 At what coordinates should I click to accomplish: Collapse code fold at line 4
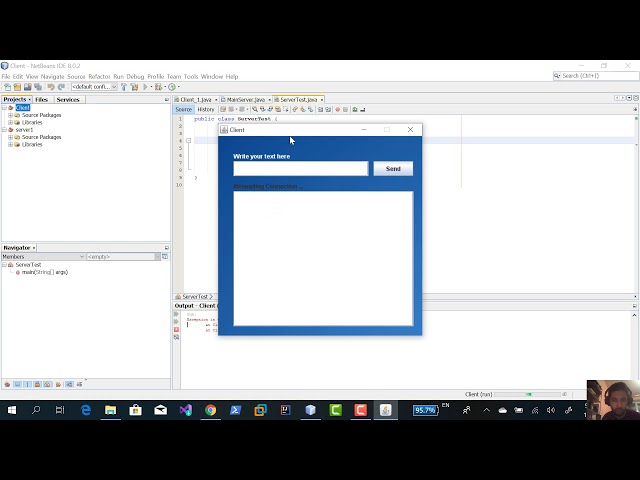point(189,141)
